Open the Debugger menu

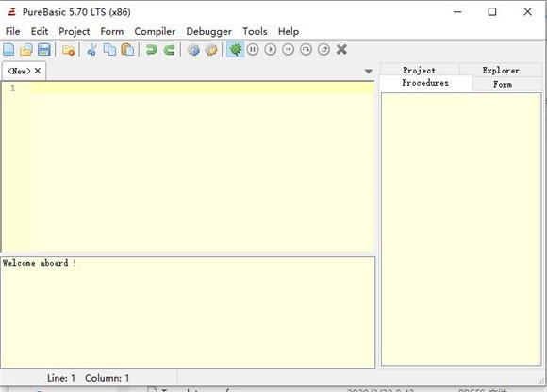(208, 31)
